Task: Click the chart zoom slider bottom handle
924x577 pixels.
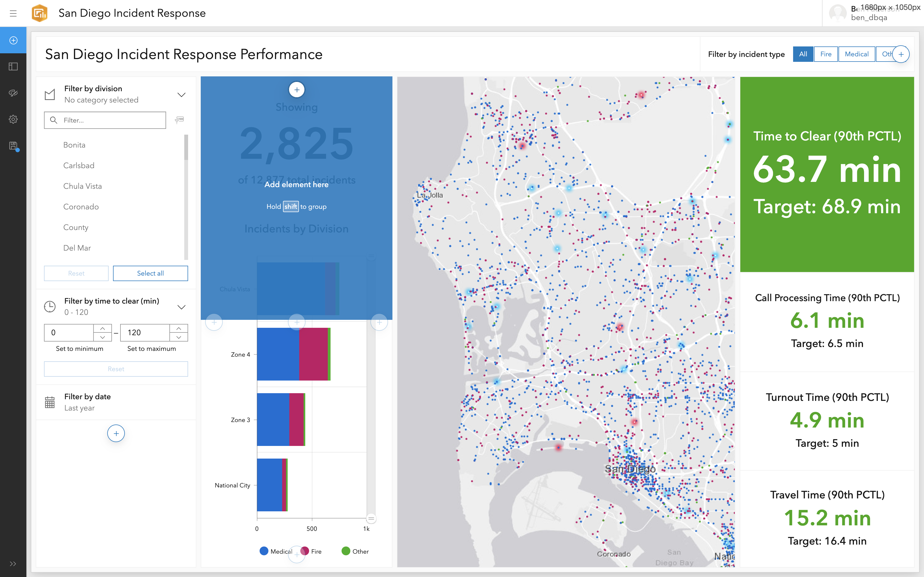Action: pyautogui.click(x=371, y=518)
